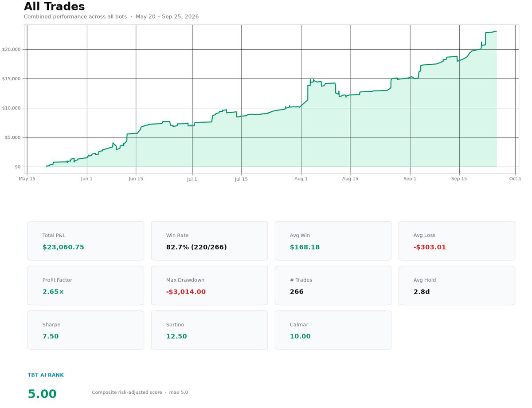532x408 pixels.
Task: Click the Oct 1 x-axis label
Action: [x=515, y=179]
